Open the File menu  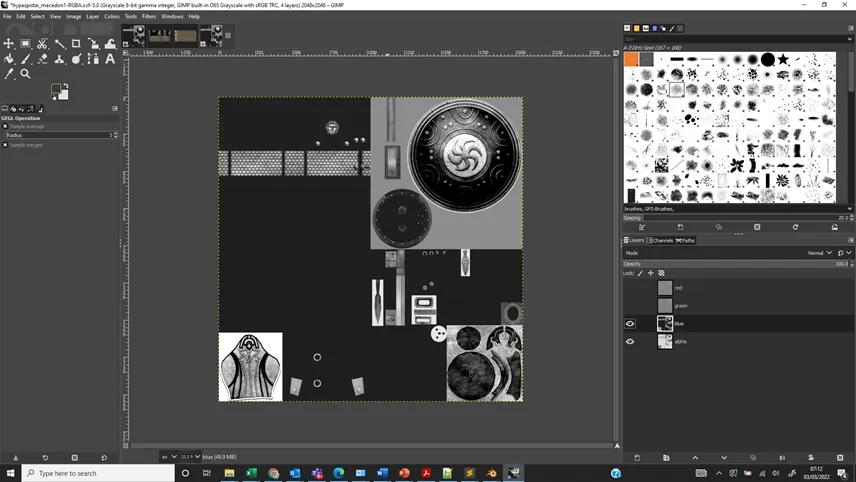[7, 16]
